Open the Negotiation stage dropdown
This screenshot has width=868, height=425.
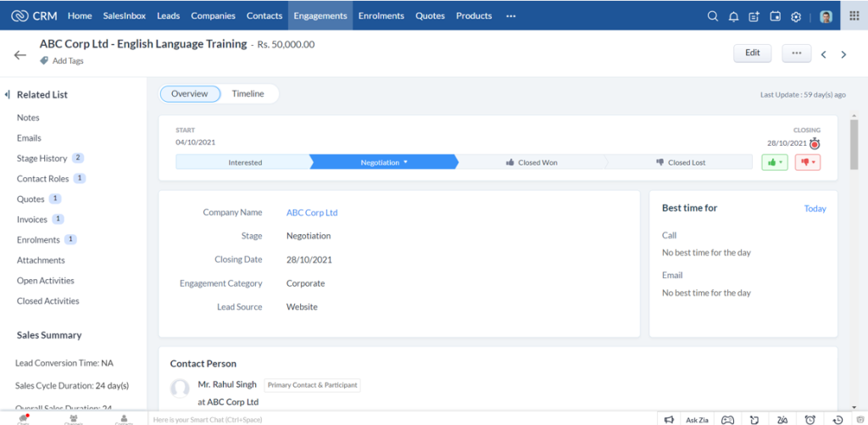click(405, 162)
